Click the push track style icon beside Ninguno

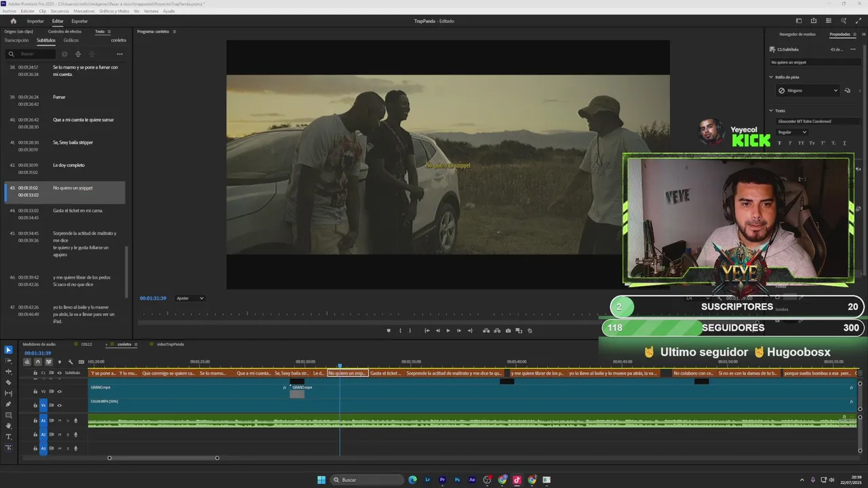(x=848, y=90)
